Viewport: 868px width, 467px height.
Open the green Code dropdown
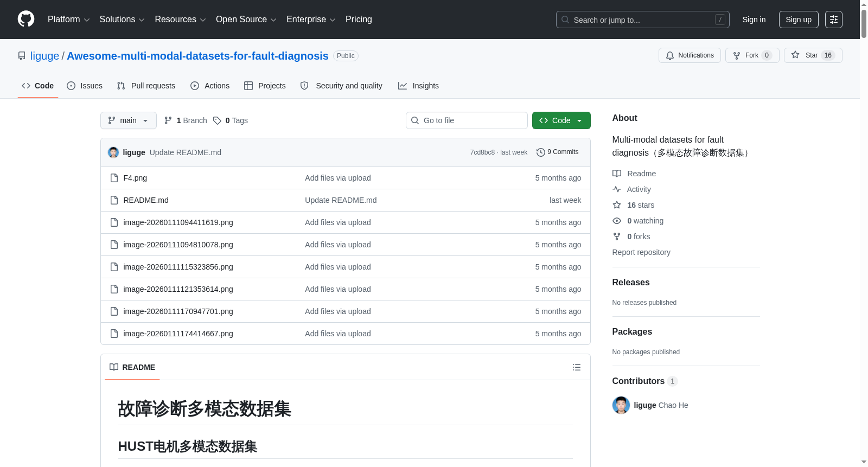[x=561, y=120]
